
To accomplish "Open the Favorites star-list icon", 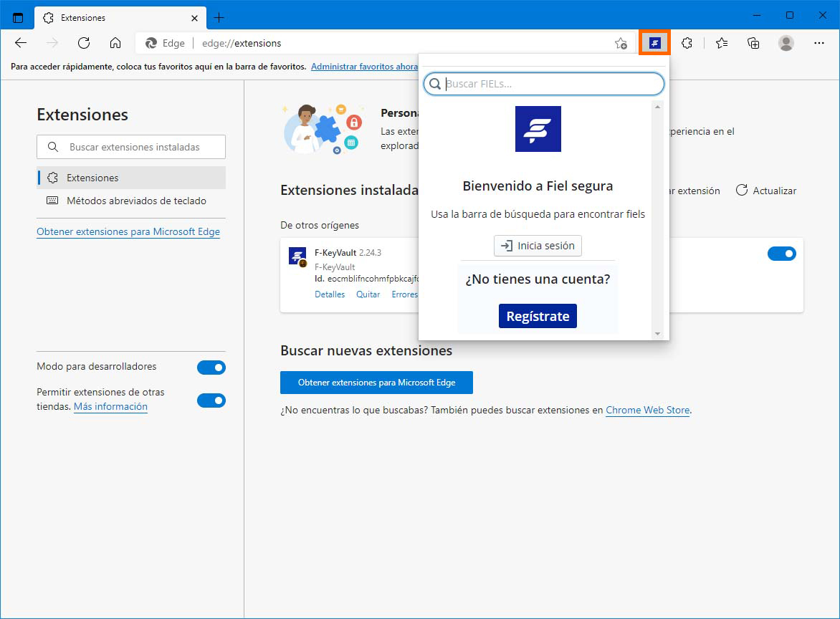I will (x=722, y=43).
